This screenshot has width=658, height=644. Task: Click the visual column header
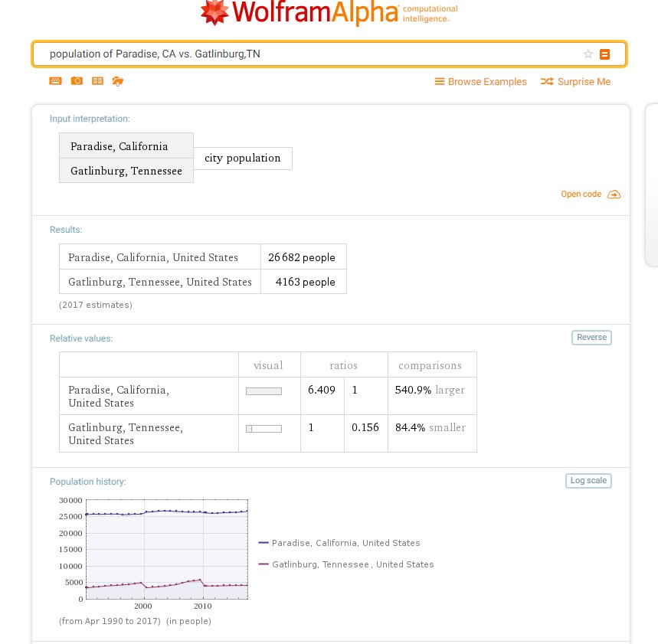[x=269, y=365]
